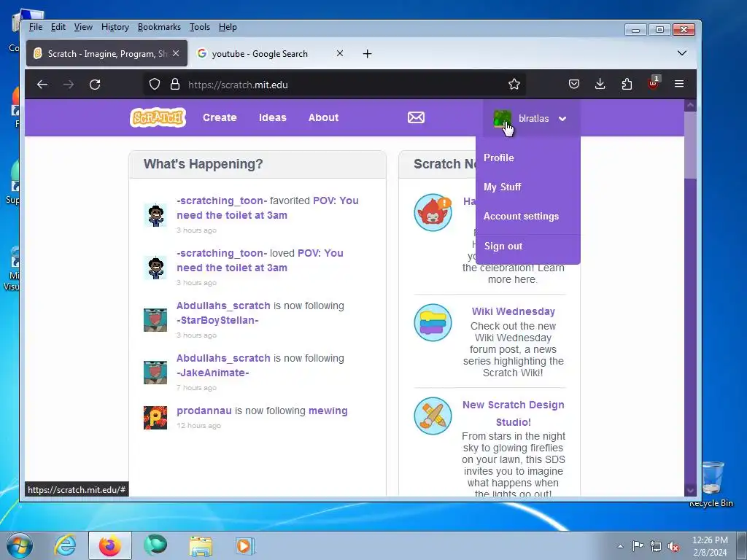Click the Scratch logo
The image size is (747, 560).
[x=158, y=117]
